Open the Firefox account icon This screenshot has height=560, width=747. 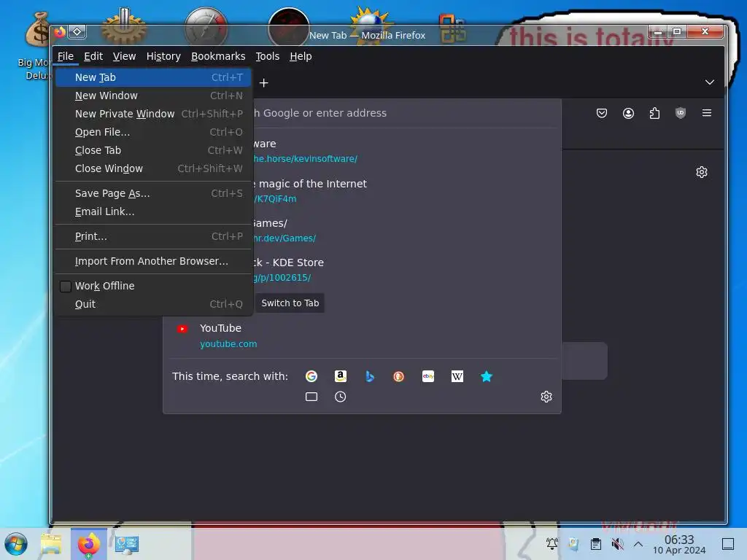tap(628, 113)
